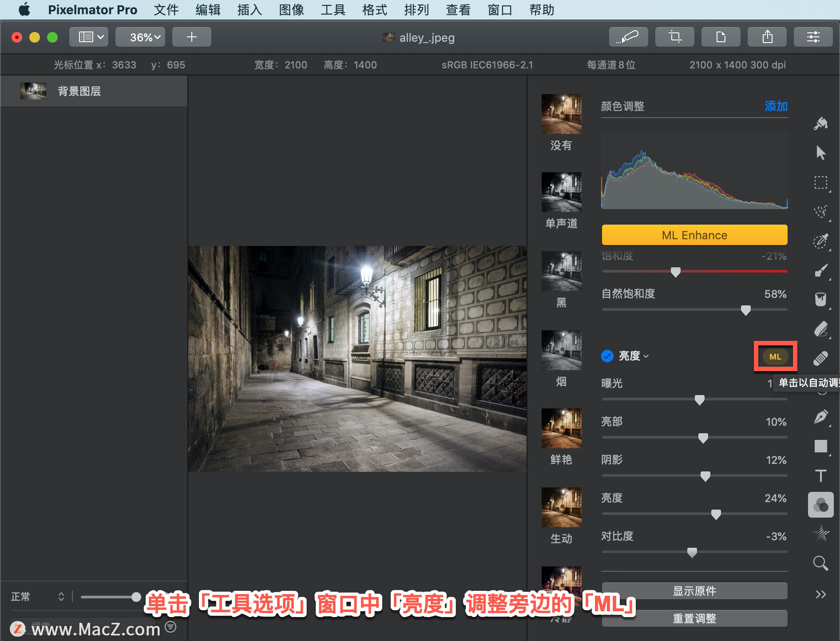Click the ML Enhance yellow button
840x641 pixels.
[x=694, y=235]
